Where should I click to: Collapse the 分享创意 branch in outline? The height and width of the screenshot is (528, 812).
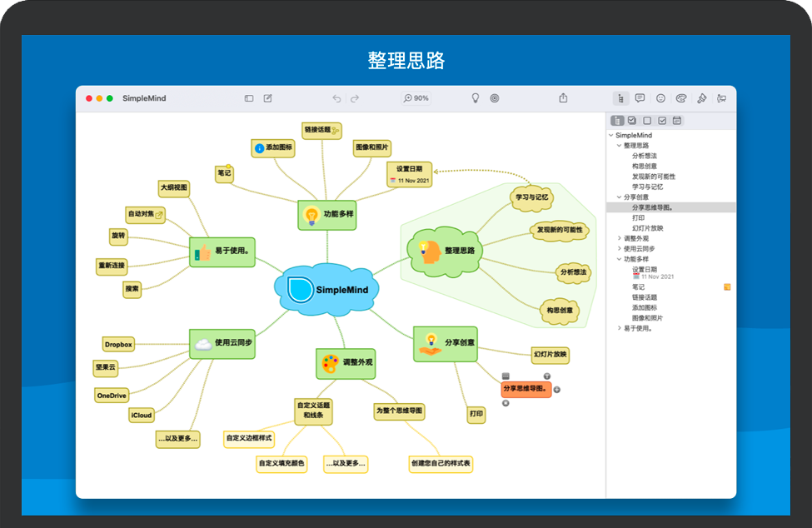620,197
